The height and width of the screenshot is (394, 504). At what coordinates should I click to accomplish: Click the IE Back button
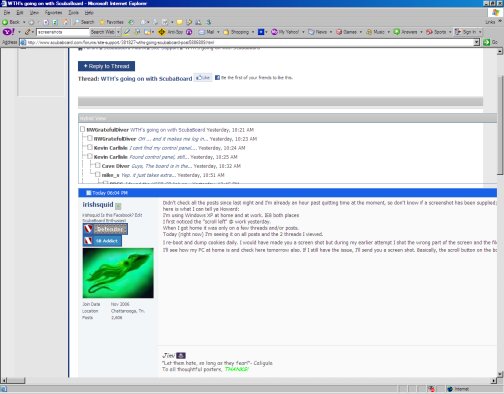click(11, 22)
